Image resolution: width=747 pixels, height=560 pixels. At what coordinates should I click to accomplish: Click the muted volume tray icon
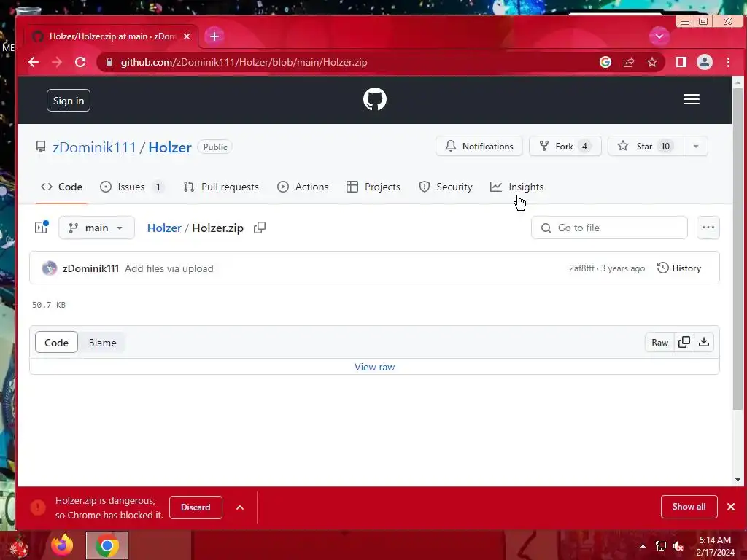click(678, 546)
